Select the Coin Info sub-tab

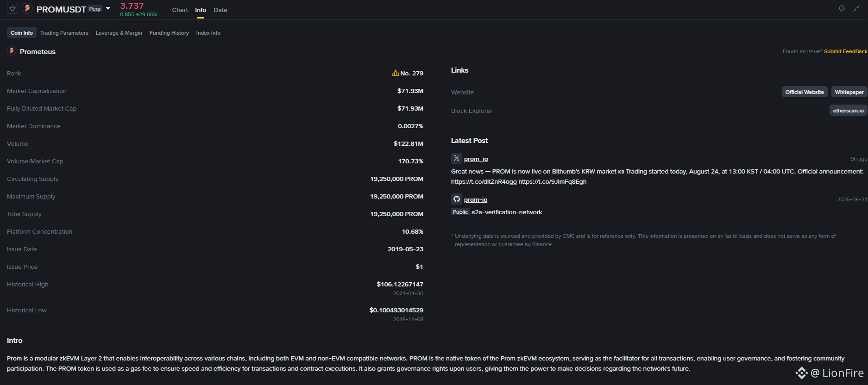[22, 33]
